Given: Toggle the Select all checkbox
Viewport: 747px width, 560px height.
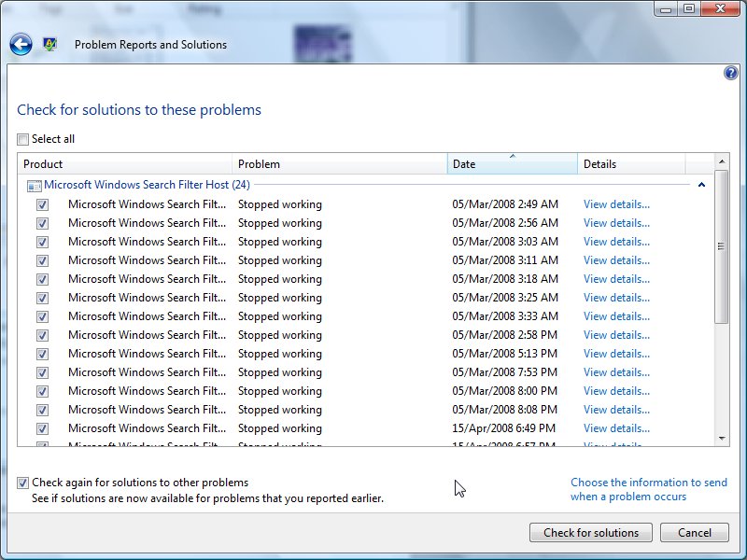Looking at the screenshot, I should click(x=22, y=139).
